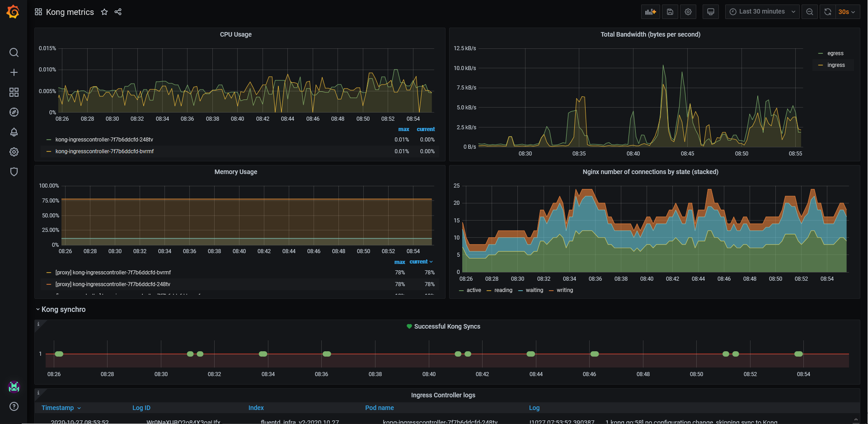This screenshot has height=424, width=868.
Task: Open the Ingress Controller logs panel menu
Action: tap(443, 395)
